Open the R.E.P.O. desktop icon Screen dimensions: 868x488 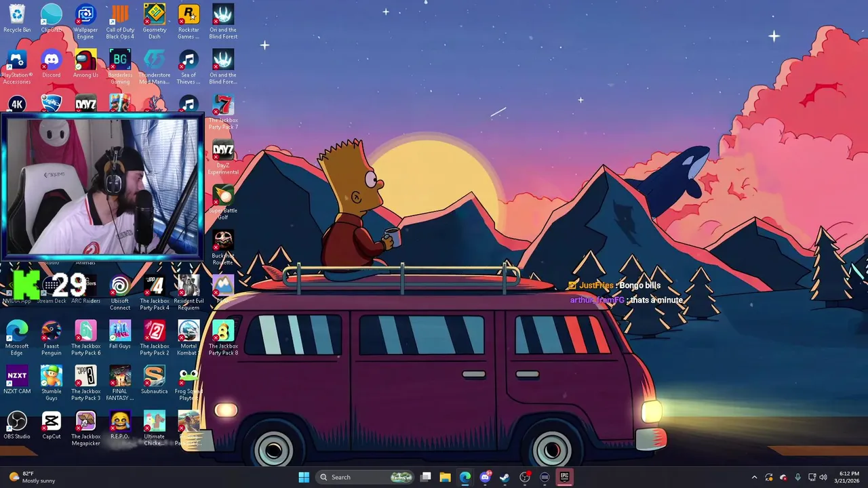[x=120, y=426]
